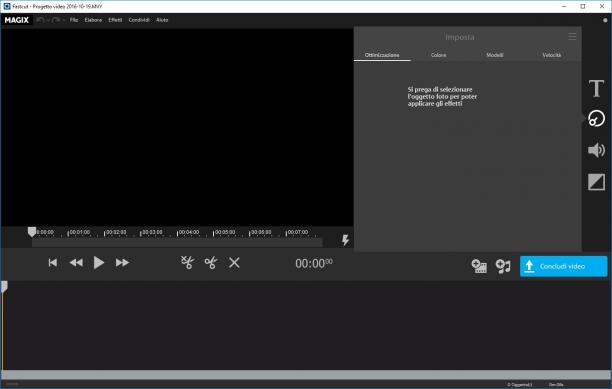Add music with the plus note icon
This screenshot has height=389, width=612.
tap(503, 266)
